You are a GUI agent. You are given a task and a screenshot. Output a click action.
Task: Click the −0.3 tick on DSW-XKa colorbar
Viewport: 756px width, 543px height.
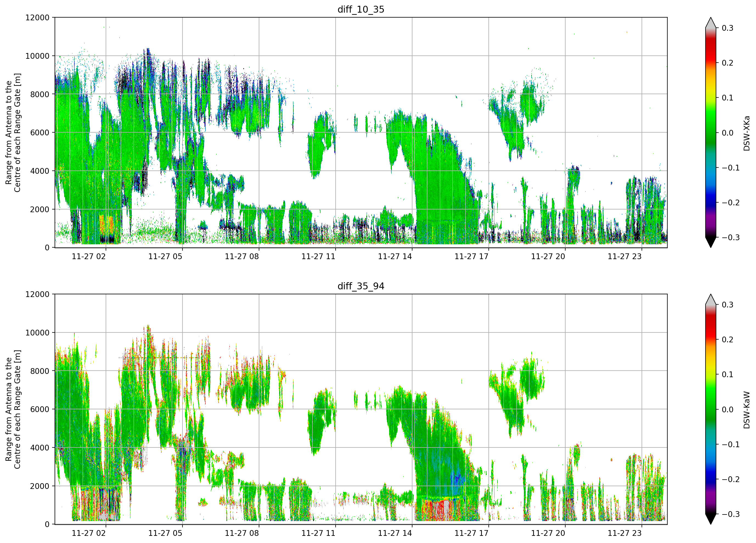pos(731,237)
